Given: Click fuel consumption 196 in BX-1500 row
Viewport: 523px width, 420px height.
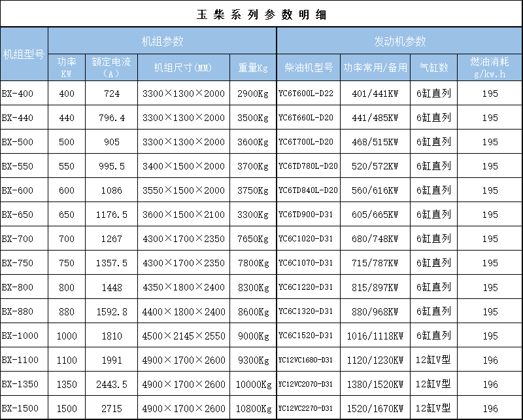Looking at the screenshot, I should pos(490,408).
